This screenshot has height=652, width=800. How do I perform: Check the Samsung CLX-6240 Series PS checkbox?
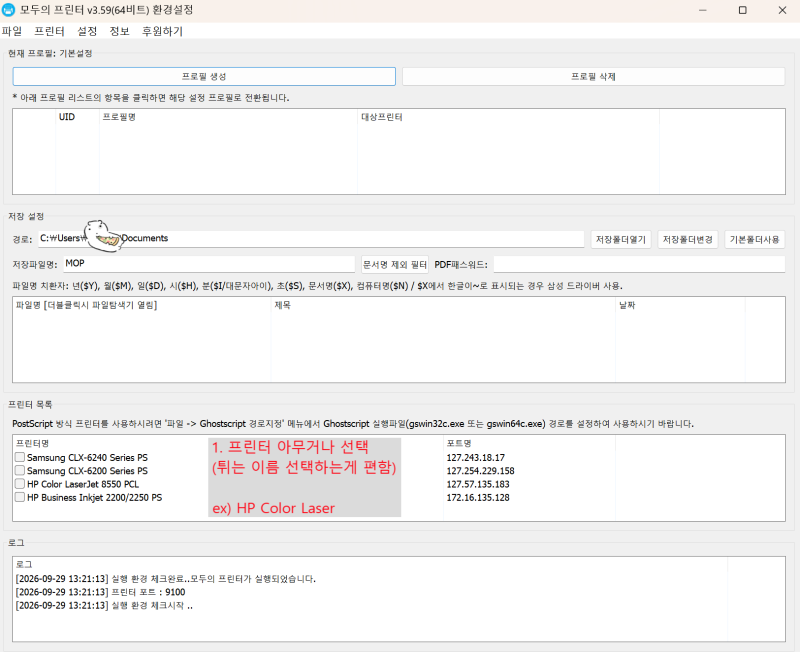[20, 457]
